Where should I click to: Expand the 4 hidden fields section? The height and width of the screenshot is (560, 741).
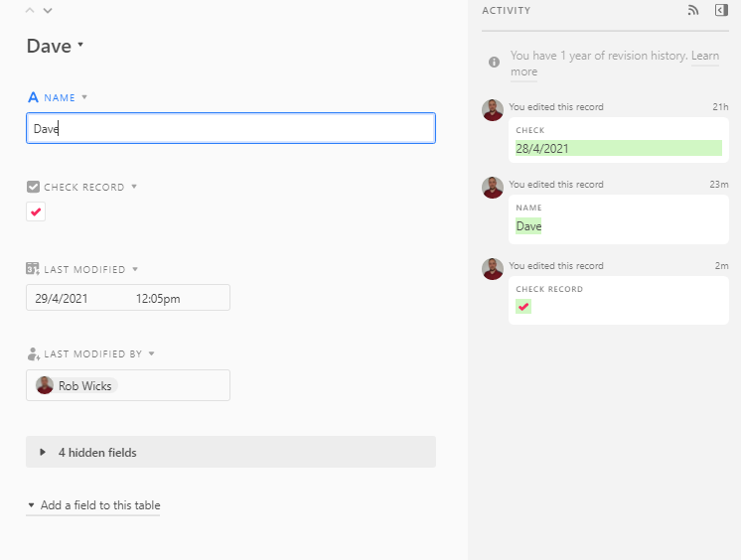230,452
